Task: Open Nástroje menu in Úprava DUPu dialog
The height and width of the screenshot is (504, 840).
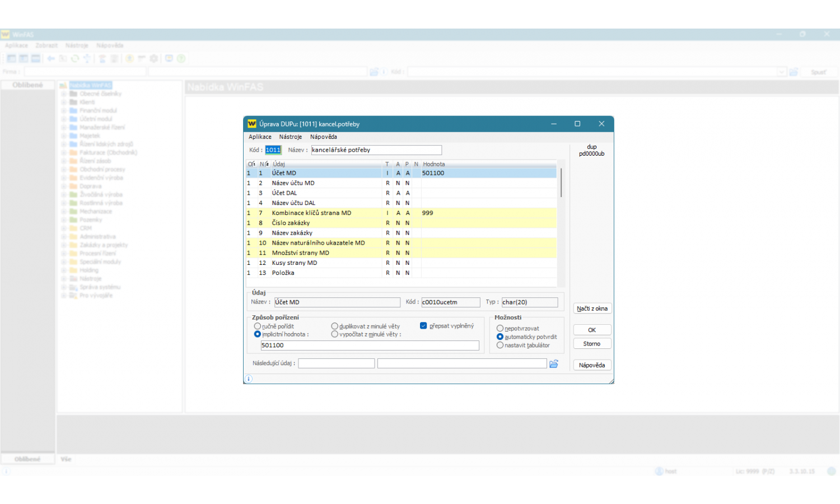Action: click(291, 137)
